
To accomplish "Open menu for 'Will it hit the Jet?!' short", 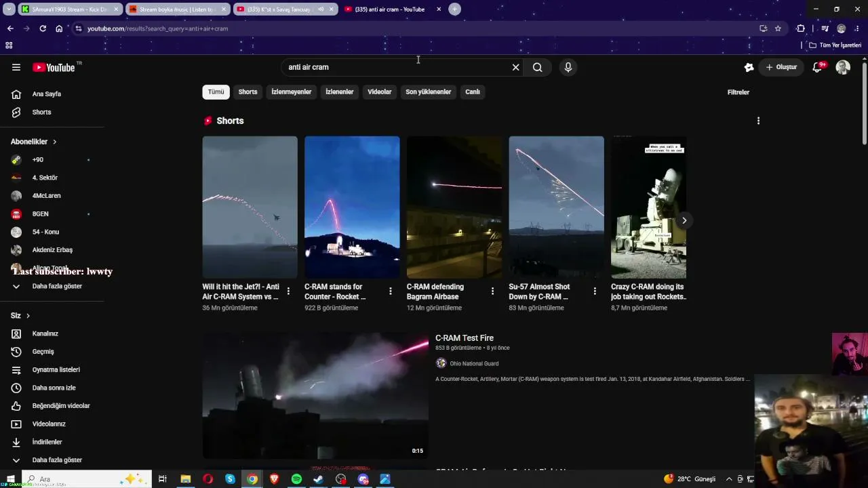I will 288,291.
